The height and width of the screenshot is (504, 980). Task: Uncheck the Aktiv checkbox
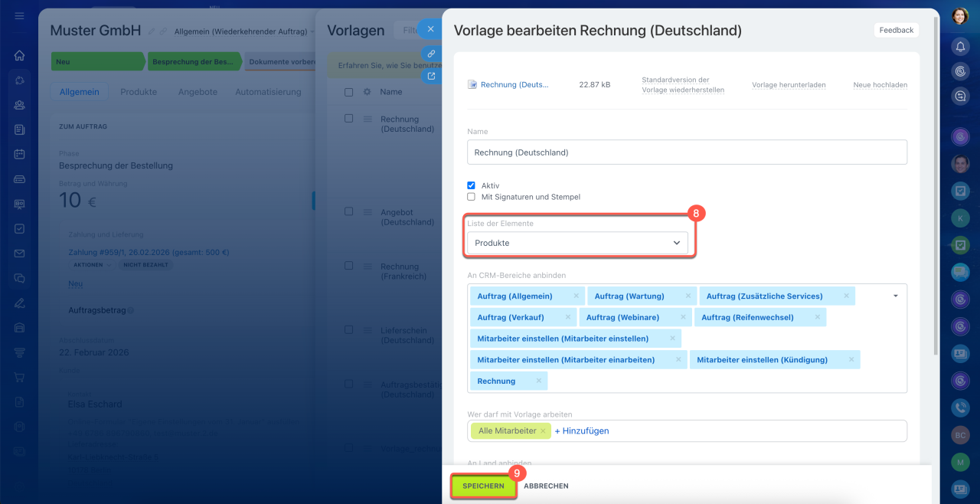pos(472,185)
